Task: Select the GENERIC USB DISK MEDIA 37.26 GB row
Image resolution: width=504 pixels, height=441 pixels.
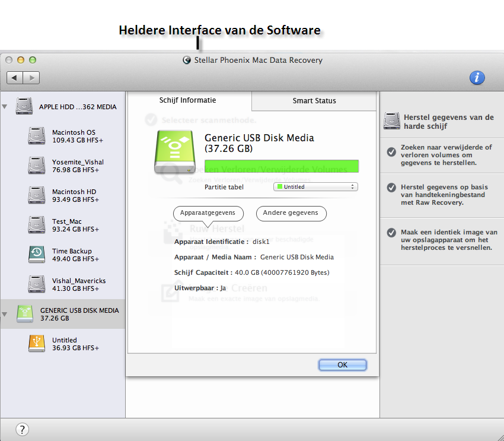Action: pos(63,314)
